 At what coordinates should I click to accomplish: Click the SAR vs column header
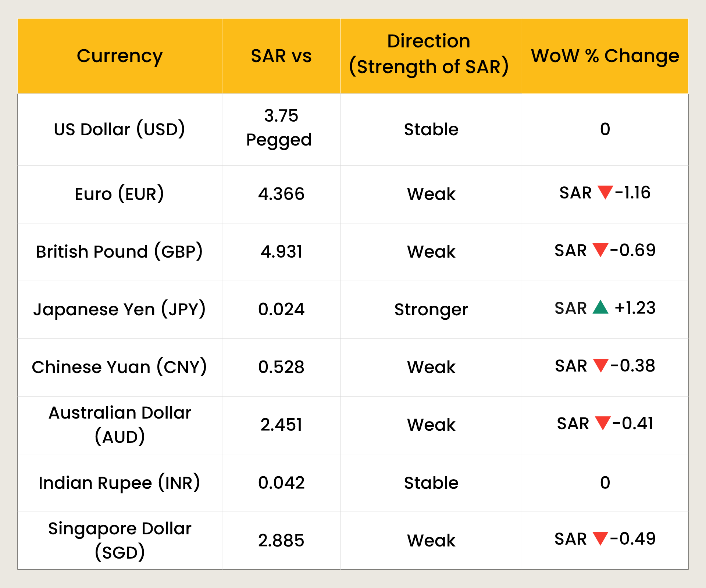(281, 56)
